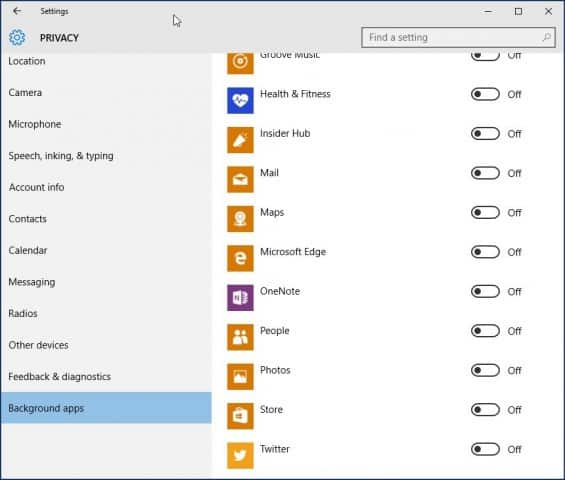Click the Microsoft Edge icon

pyautogui.click(x=240, y=258)
